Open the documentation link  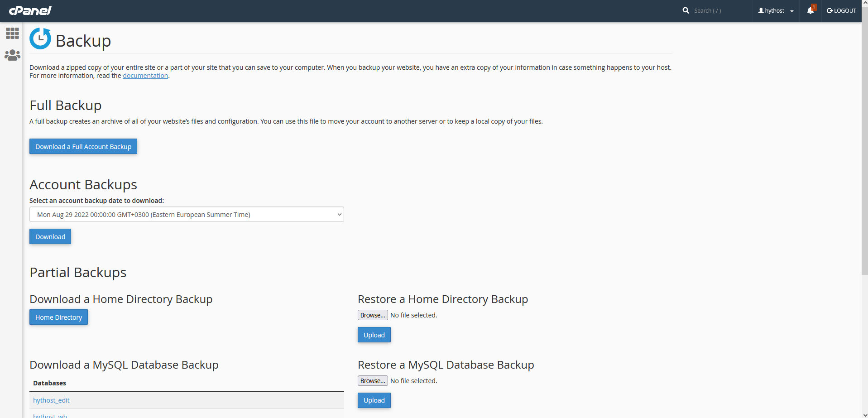pyautogui.click(x=145, y=76)
